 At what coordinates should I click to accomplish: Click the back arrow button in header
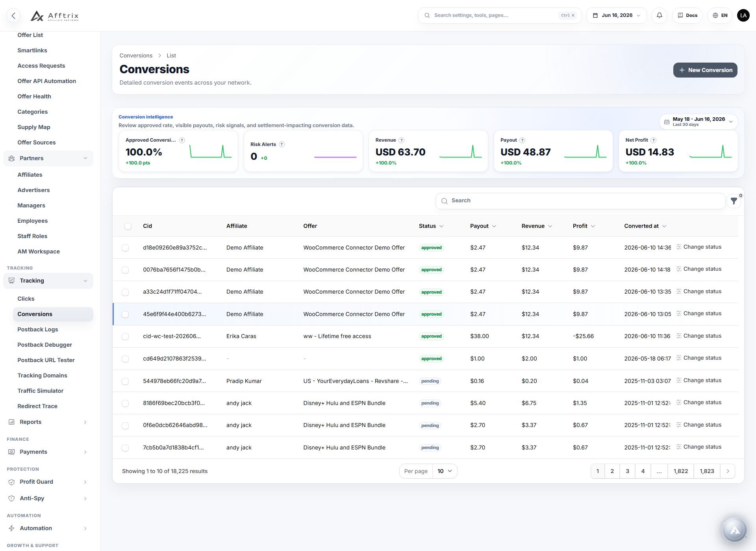pos(13,16)
